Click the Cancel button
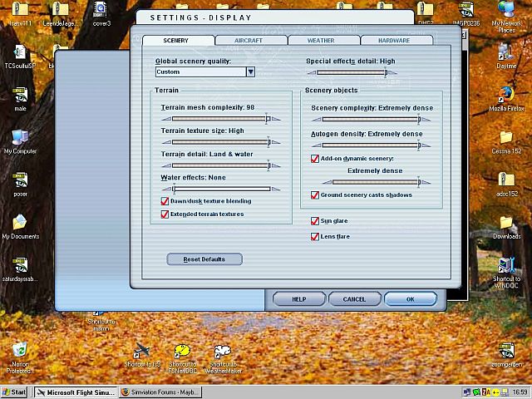The height and width of the screenshot is (399, 532). [355, 299]
